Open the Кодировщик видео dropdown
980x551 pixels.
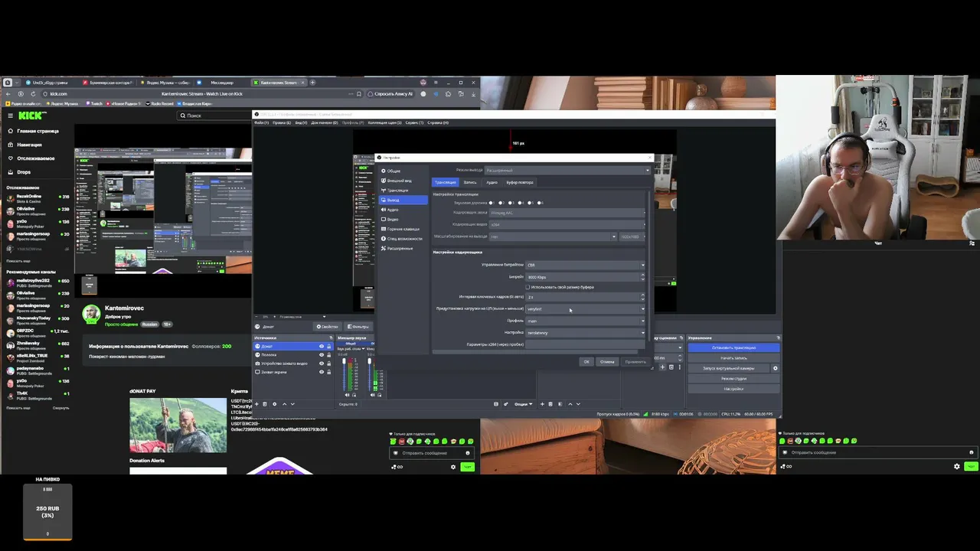(567, 224)
